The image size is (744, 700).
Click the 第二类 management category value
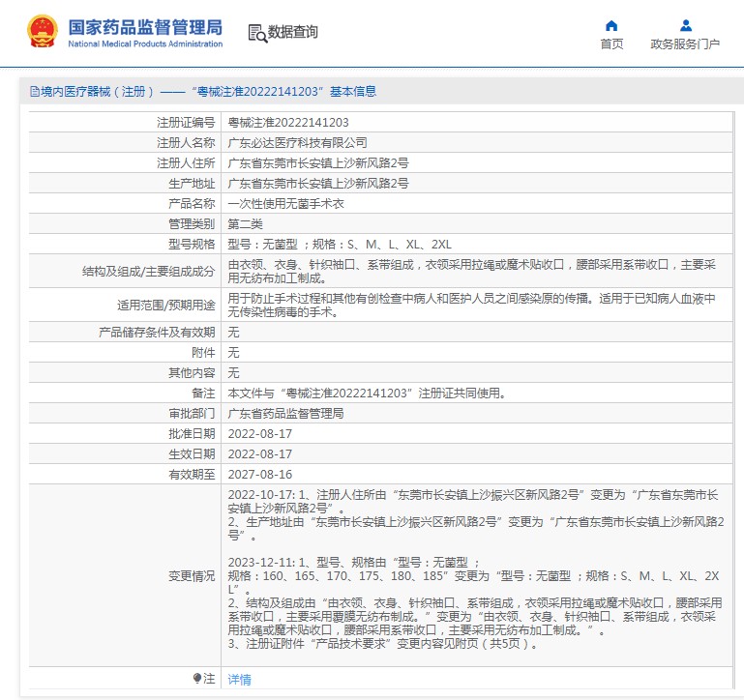click(x=246, y=224)
